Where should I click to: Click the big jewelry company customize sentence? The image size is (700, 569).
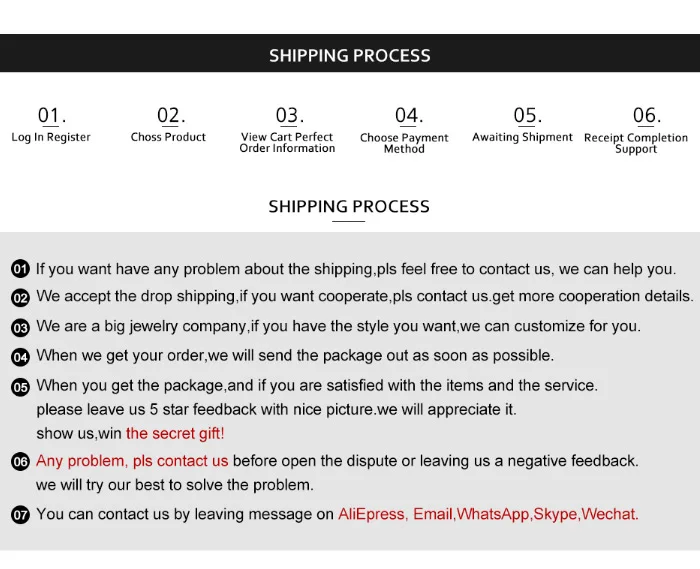click(x=338, y=326)
